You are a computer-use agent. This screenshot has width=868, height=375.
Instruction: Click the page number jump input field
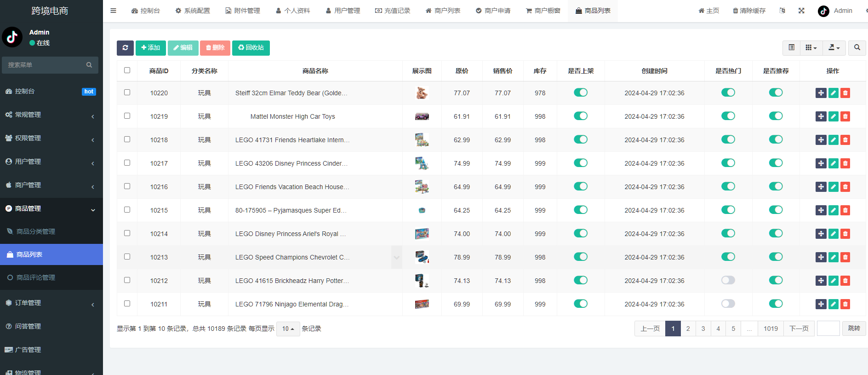[x=828, y=329]
